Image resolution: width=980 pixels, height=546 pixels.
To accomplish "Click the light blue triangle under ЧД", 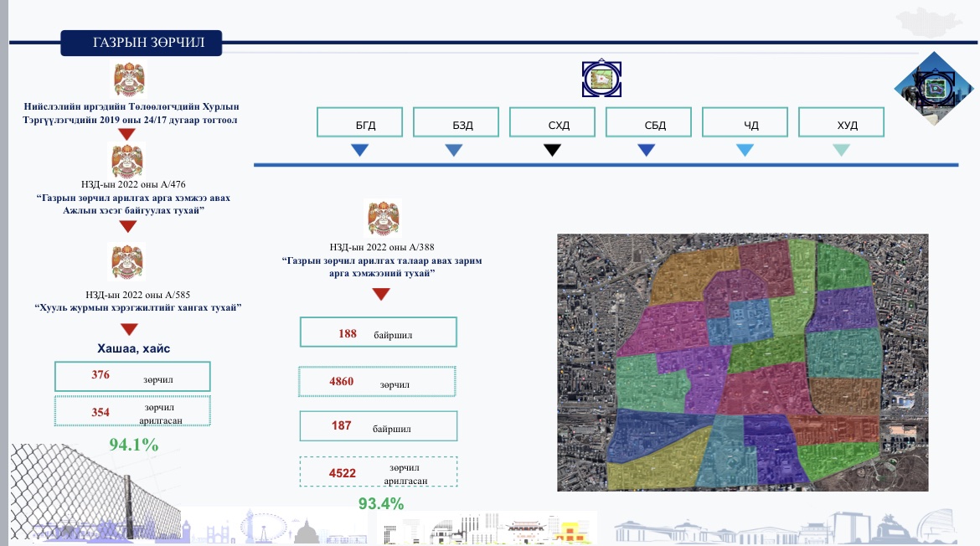I will pyautogui.click(x=745, y=151).
